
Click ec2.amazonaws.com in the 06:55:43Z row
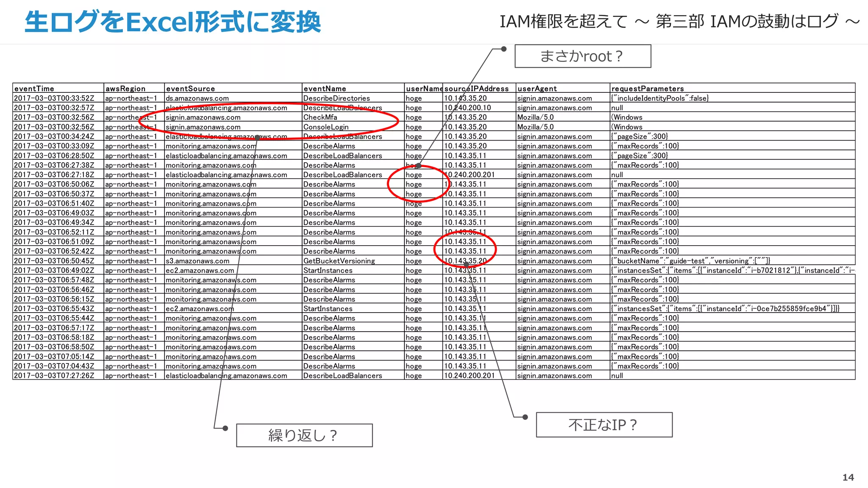tap(233, 308)
